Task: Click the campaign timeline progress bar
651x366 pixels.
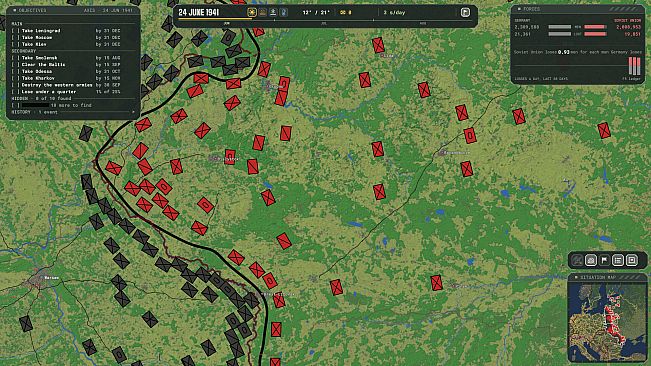Action: click(x=324, y=19)
